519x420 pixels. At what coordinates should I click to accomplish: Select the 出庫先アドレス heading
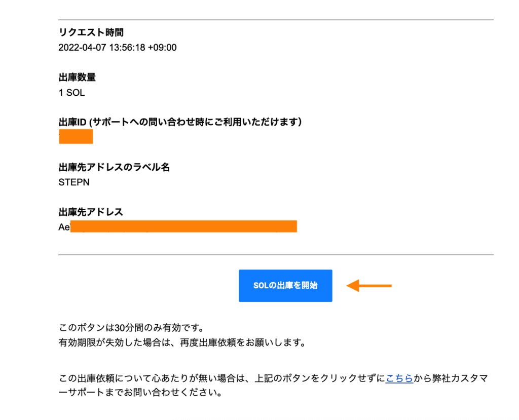tap(91, 212)
